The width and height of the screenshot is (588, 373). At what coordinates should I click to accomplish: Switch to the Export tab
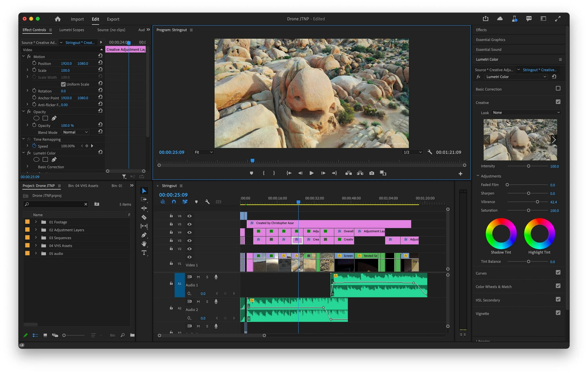point(113,19)
